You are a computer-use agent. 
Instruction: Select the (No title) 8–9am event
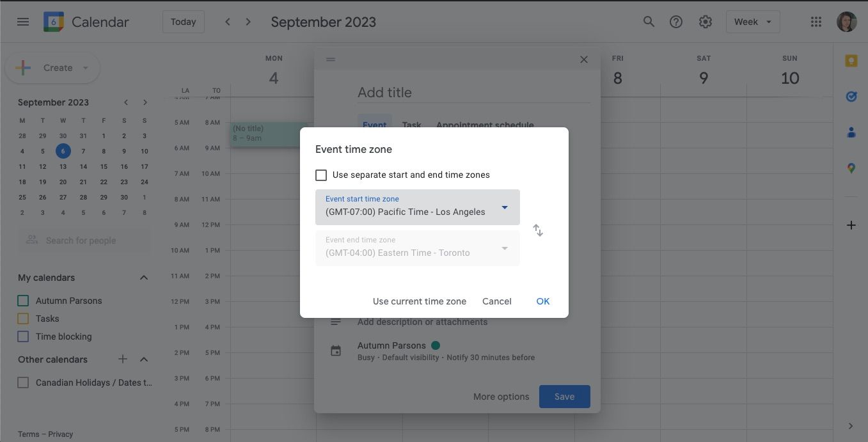269,134
